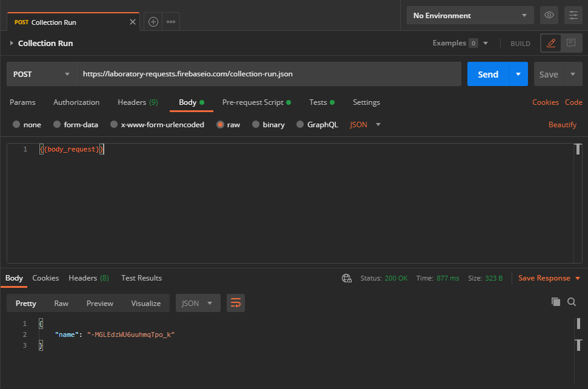Viewport: 588px width, 389px height.
Task: Open the Save button dropdown arrow
Action: click(x=573, y=74)
